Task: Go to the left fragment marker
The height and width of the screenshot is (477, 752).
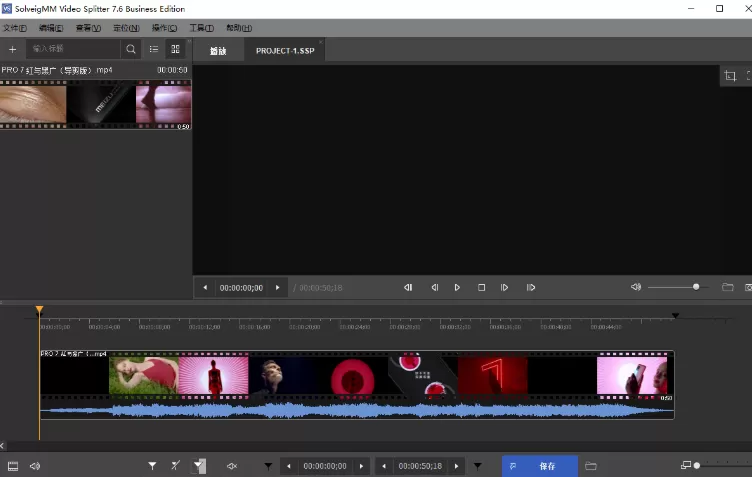Action: coord(268,466)
